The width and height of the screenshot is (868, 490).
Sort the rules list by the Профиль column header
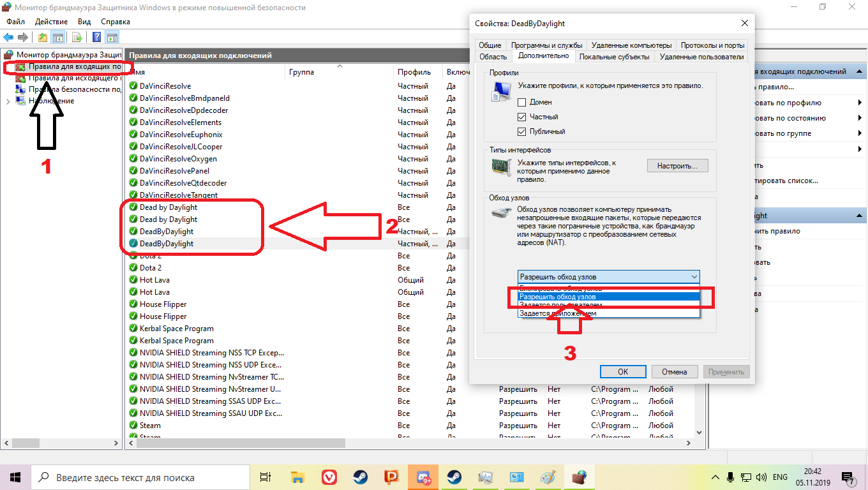[x=418, y=72]
